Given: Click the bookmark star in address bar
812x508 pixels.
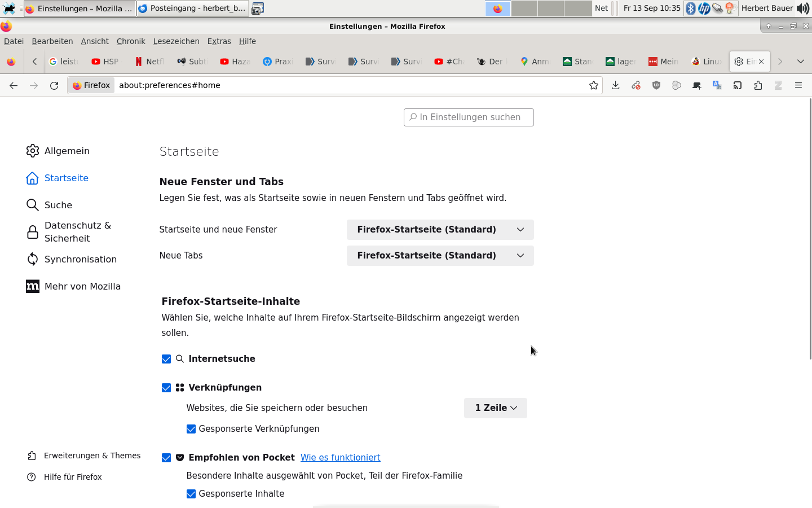Looking at the screenshot, I should [593, 85].
